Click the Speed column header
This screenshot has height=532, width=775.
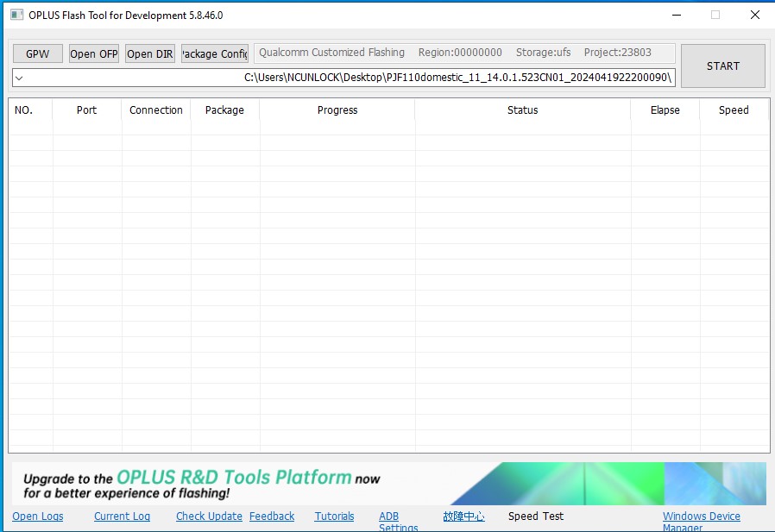click(x=734, y=110)
